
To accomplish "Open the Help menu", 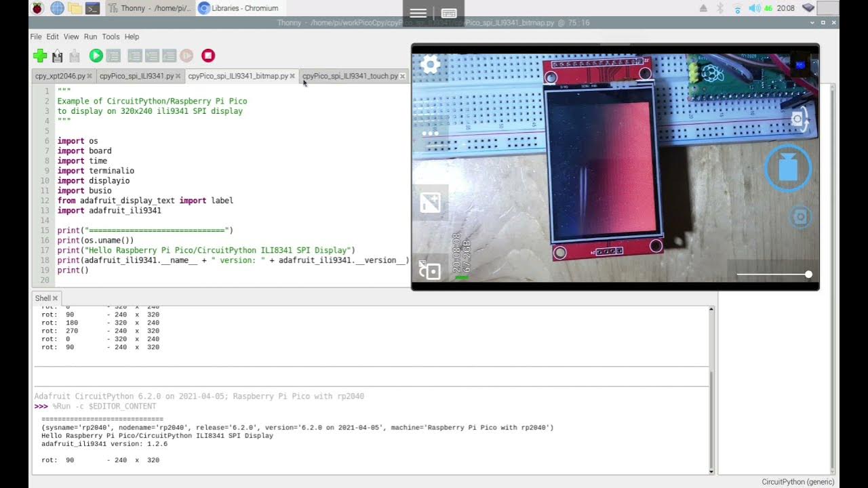I will click(x=132, y=37).
